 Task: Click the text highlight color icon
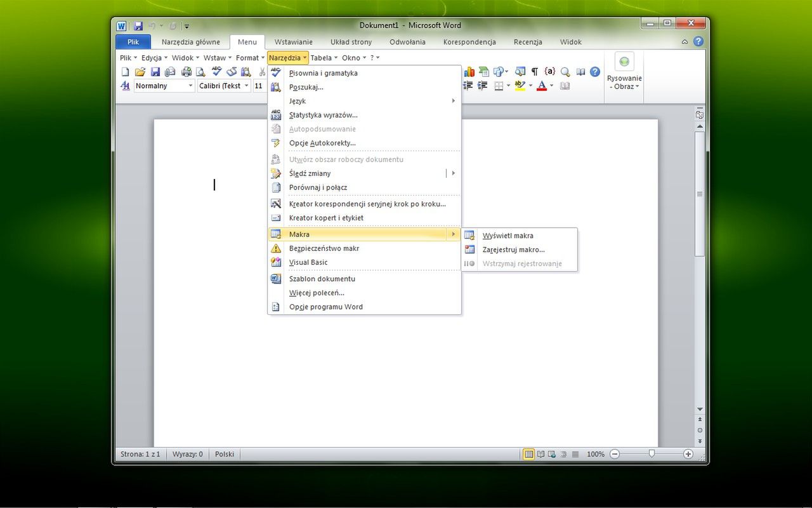520,86
